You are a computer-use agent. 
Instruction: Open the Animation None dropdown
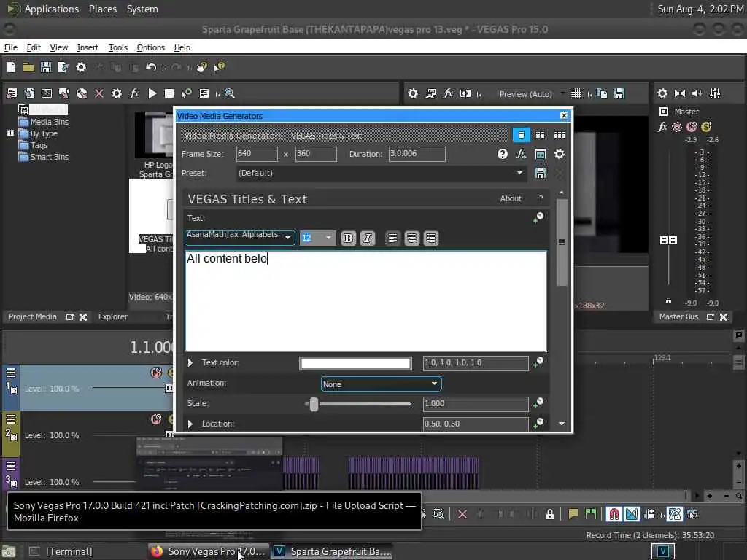381,384
